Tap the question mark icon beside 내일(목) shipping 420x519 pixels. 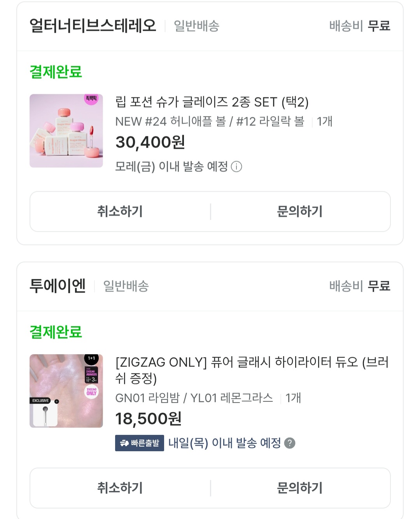point(290,443)
